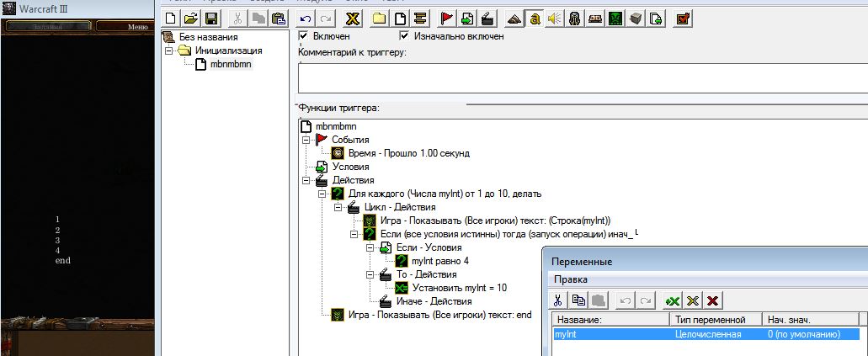Screen dimensions: 868x356
Task: Collapse the Если (все условия истинны) node
Action: pos(354,234)
